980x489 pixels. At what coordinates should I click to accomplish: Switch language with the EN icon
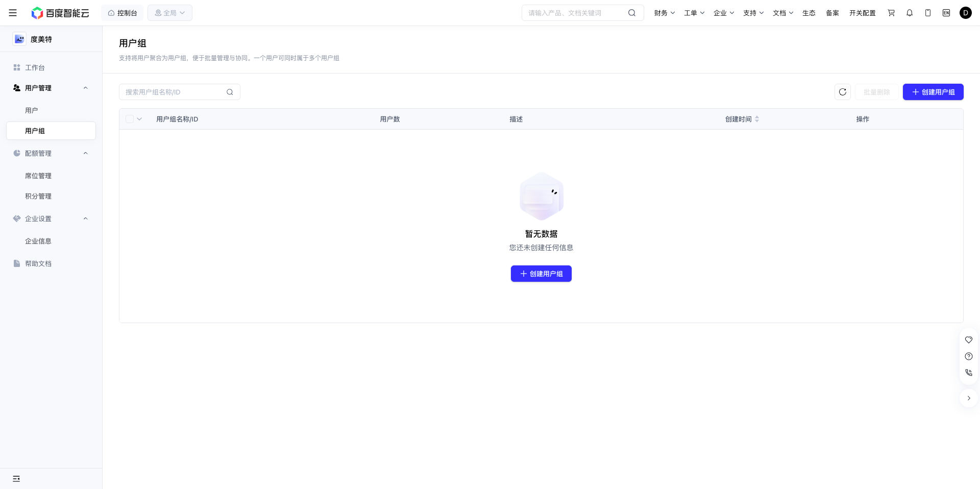pyautogui.click(x=946, y=13)
